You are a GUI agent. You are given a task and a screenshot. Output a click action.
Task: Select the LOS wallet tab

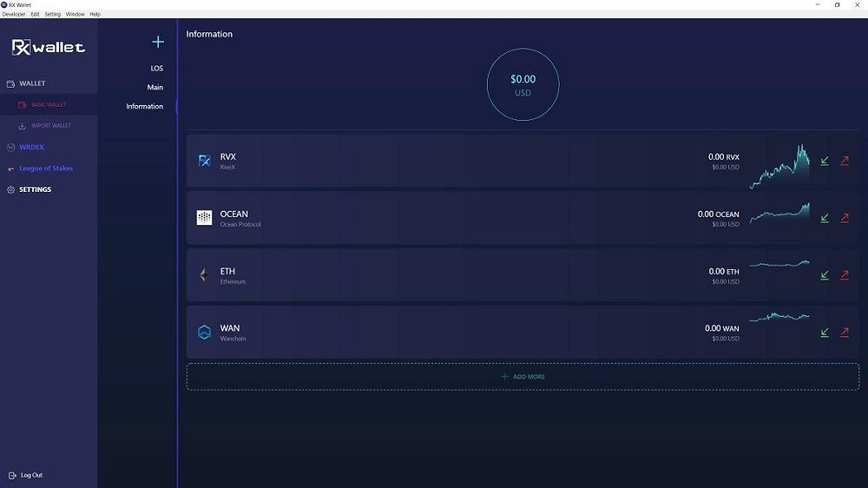point(156,69)
